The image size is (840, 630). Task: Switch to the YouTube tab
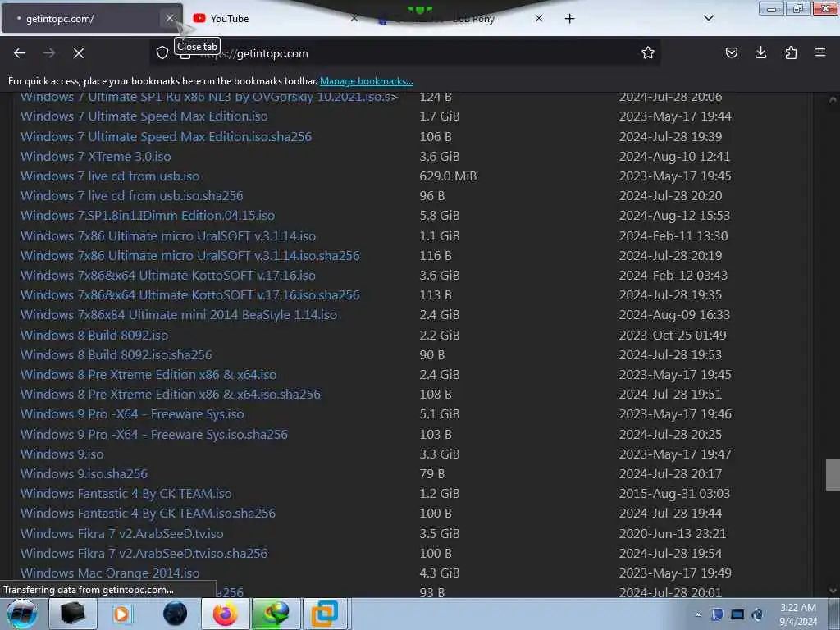[275, 19]
